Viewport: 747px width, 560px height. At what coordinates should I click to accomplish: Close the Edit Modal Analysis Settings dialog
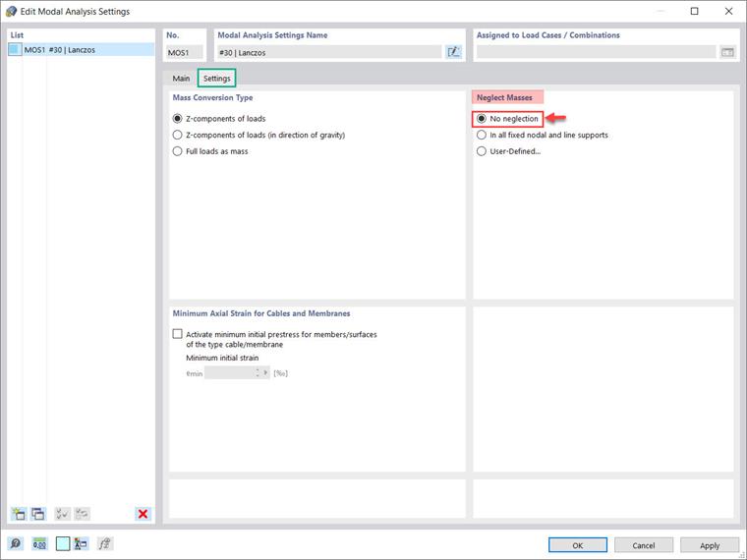[728, 11]
